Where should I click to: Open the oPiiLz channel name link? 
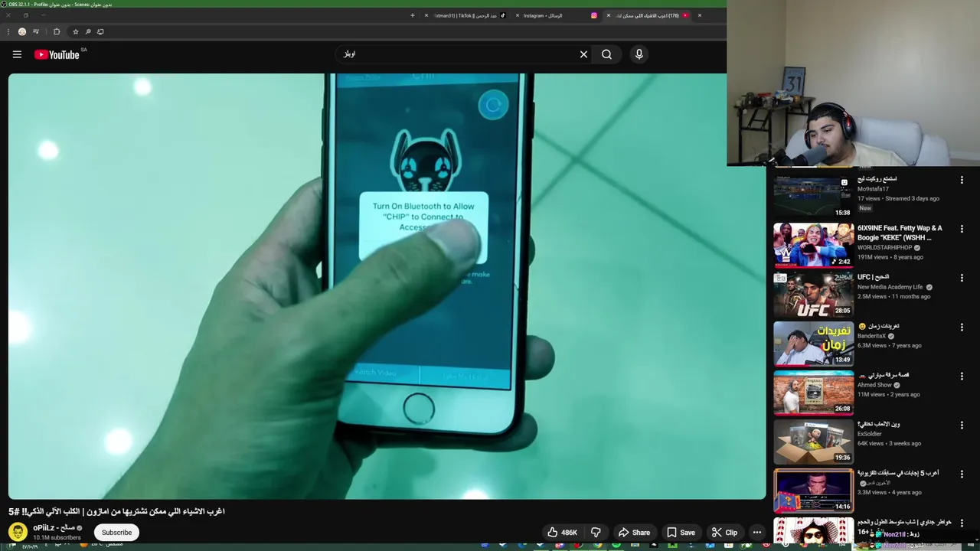tap(54, 528)
